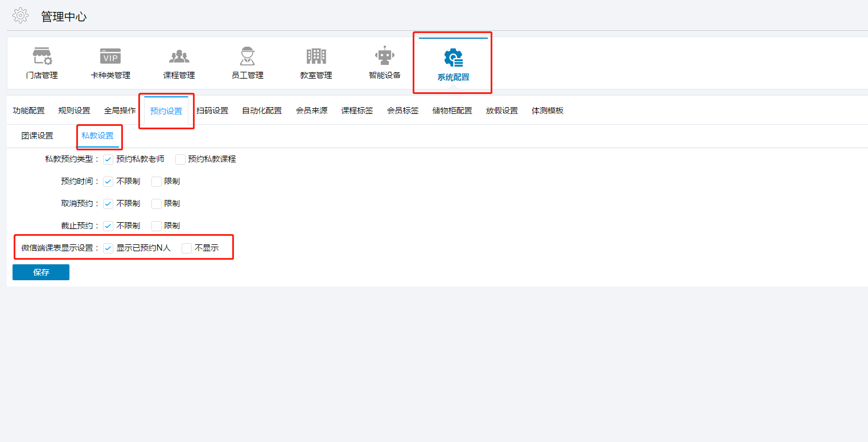Click the 保存 button
Screen dimensions: 868x442
click(x=41, y=272)
